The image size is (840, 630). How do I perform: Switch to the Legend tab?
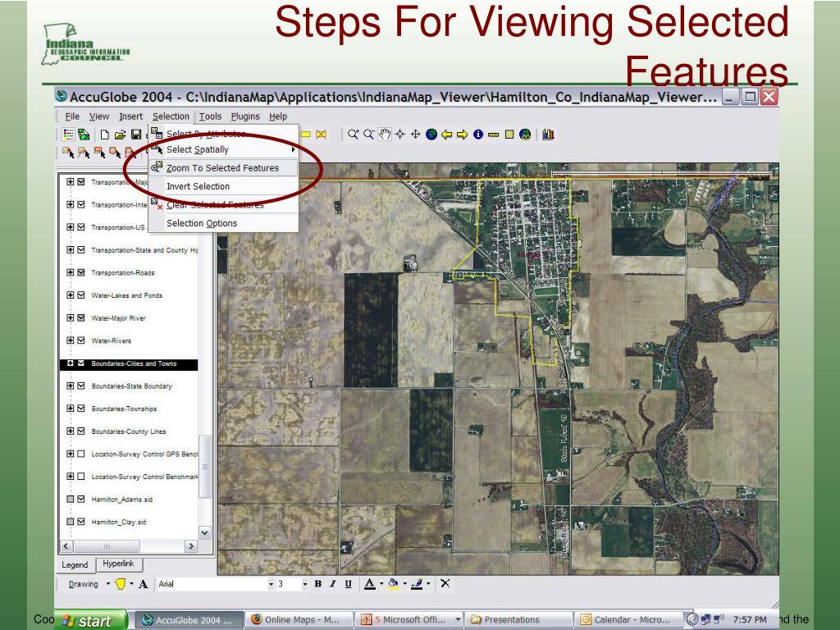click(x=75, y=564)
